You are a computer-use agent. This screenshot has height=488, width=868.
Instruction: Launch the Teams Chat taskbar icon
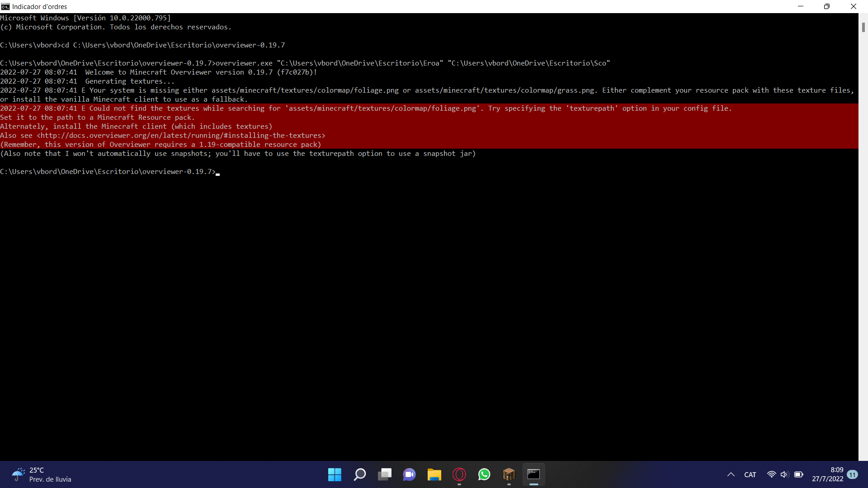point(410,474)
